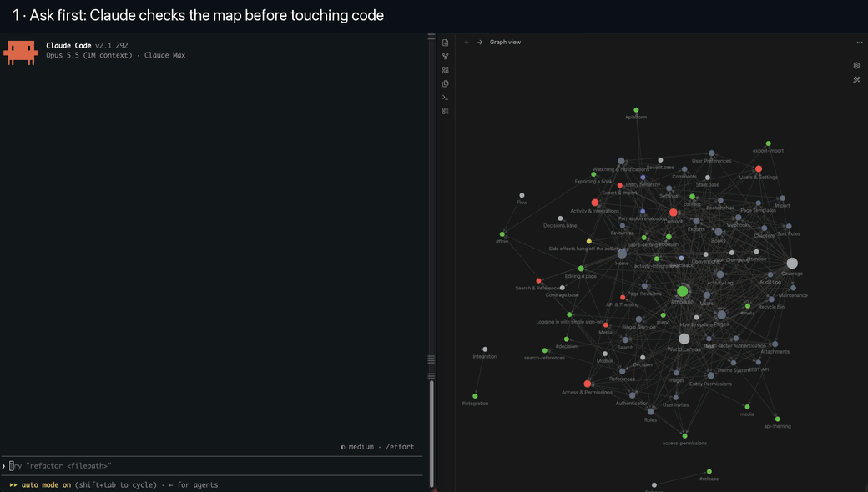Select the Users & Settings red node
This screenshot has width=868, height=492.
pos(759,169)
